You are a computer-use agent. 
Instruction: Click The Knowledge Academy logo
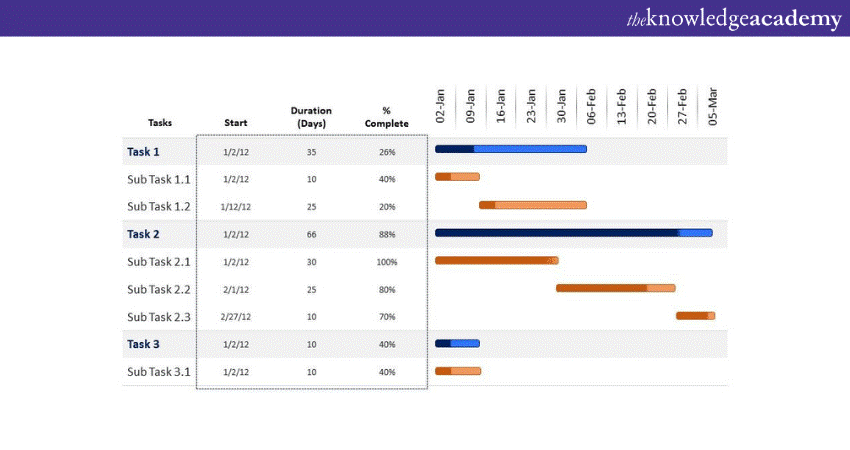pos(732,19)
